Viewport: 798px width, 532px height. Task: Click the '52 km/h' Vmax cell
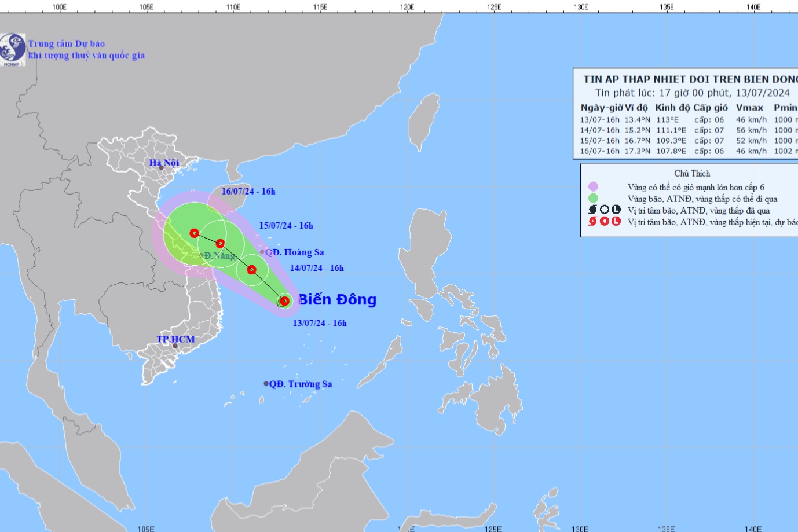tap(752, 141)
